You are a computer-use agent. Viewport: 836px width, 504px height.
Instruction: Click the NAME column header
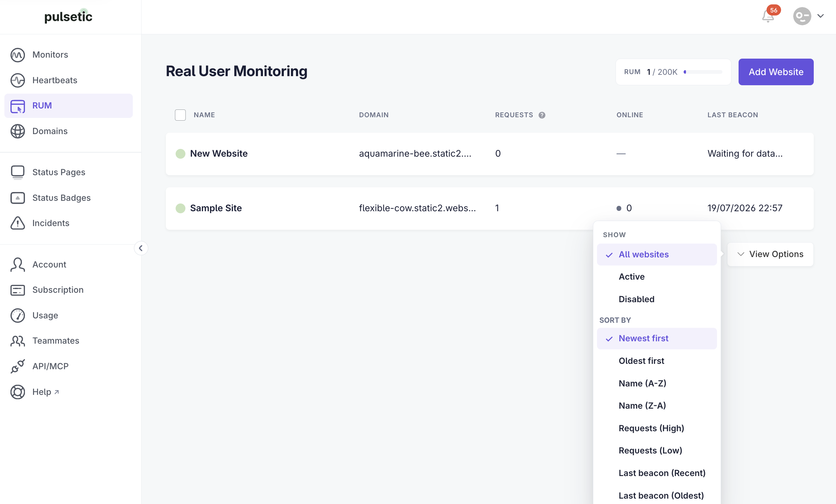(x=204, y=115)
